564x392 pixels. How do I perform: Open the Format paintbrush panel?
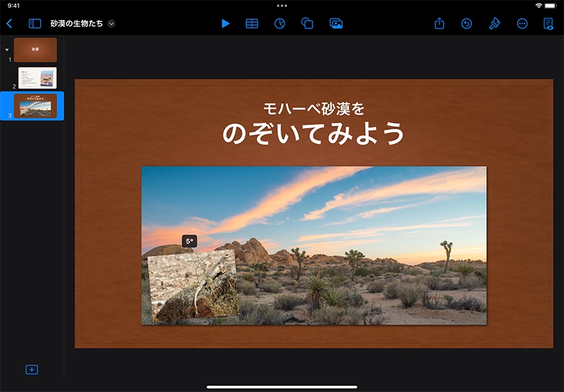494,24
